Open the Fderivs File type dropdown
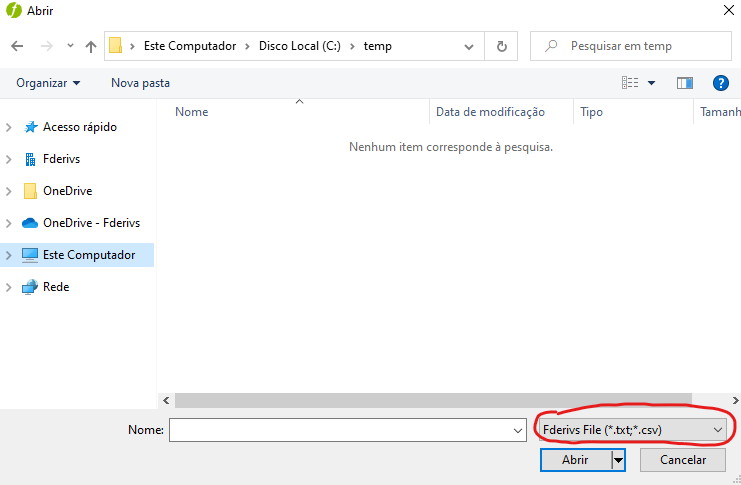Viewport: 741px width, 485px height. [631, 429]
